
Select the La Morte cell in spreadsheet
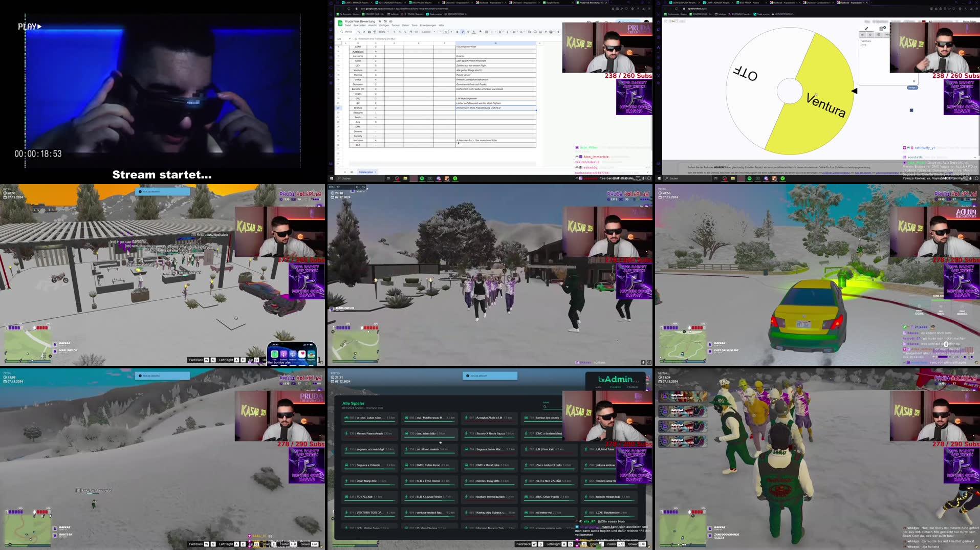tap(358, 56)
